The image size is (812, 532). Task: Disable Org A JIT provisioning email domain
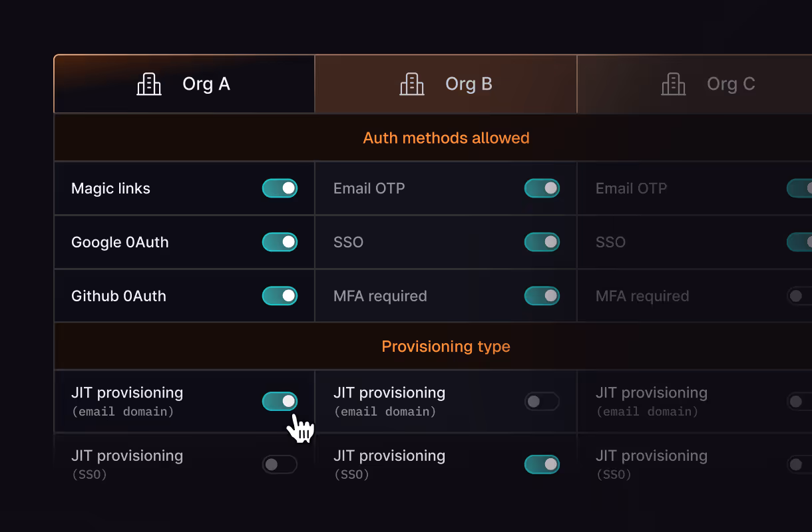[x=280, y=401]
